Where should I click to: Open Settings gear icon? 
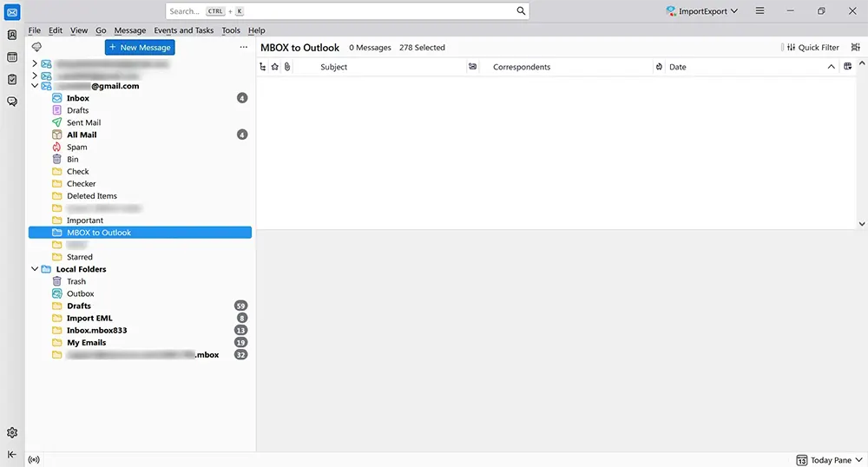point(12,432)
